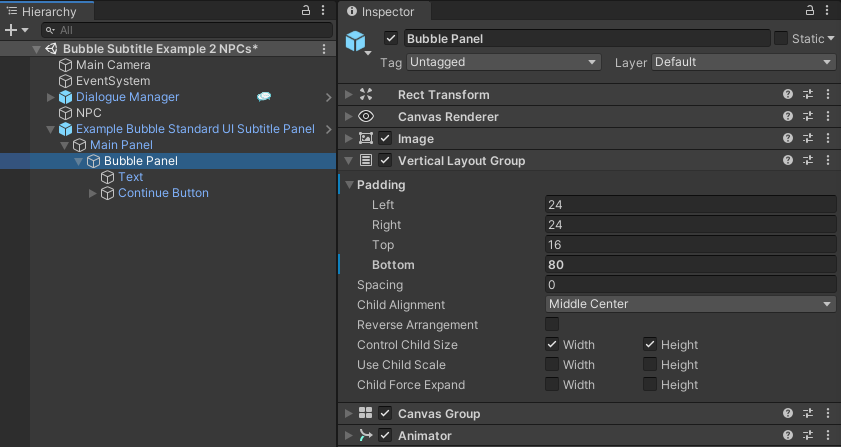The image size is (841, 447).
Task: Open Vertical Layout Group options menu
Action: (x=828, y=160)
